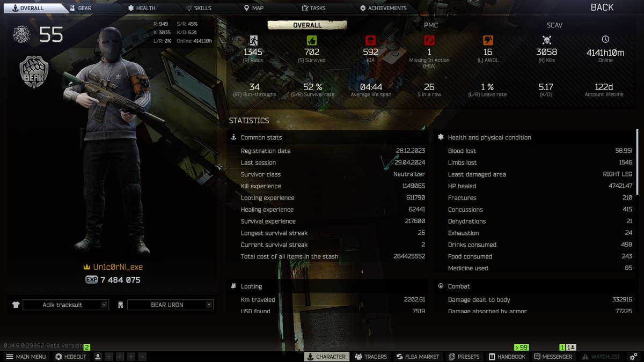The image size is (644, 362).
Task: Click the CHARACTER button in bottom bar
Action: click(326, 357)
